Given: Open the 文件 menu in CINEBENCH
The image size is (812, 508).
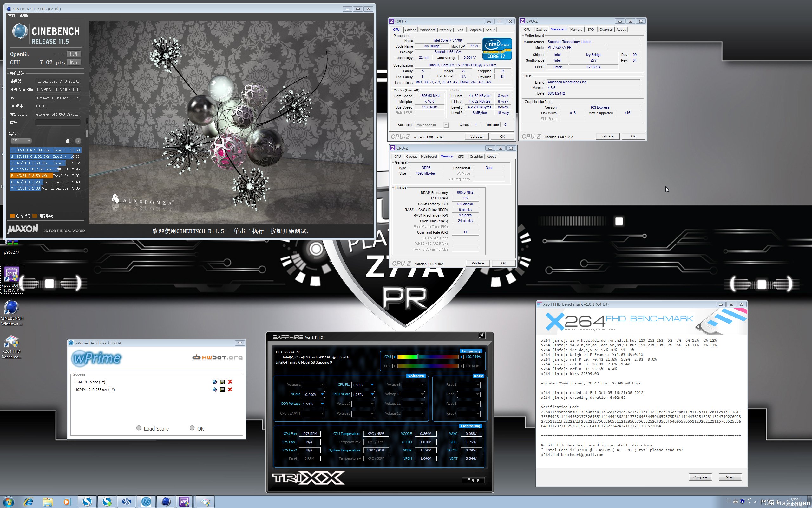Looking at the screenshot, I should click(x=12, y=16).
